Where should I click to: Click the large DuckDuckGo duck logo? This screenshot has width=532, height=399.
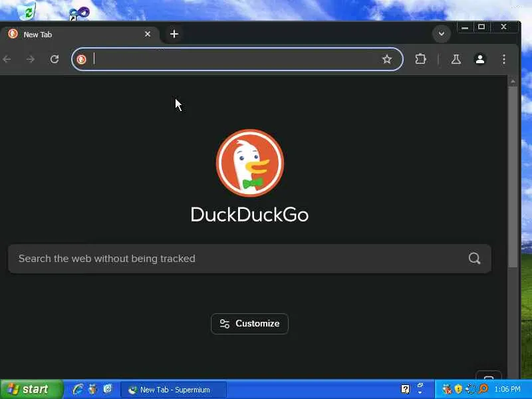click(x=250, y=163)
